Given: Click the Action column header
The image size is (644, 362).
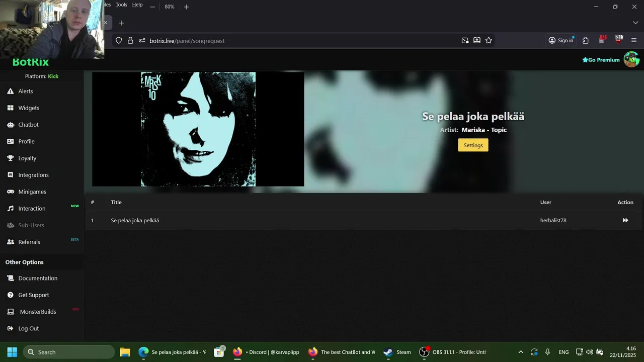Looking at the screenshot, I should tap(625, 202).
